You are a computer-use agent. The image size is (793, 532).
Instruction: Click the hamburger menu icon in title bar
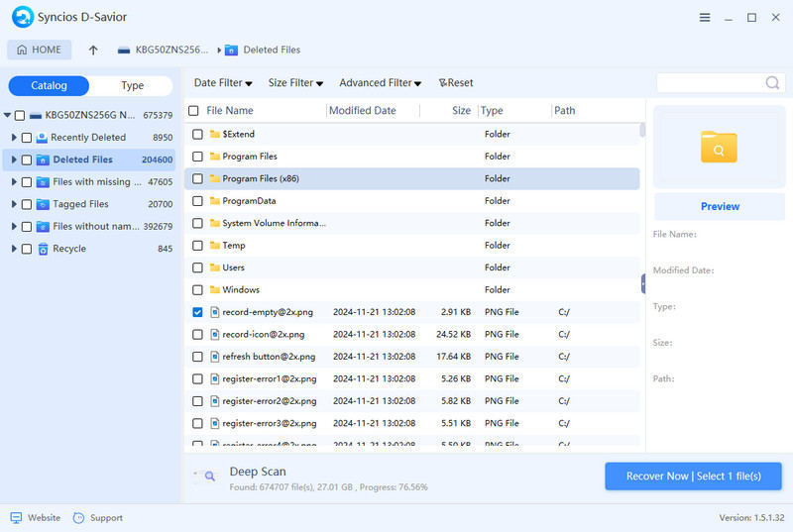tap(705, 18)
